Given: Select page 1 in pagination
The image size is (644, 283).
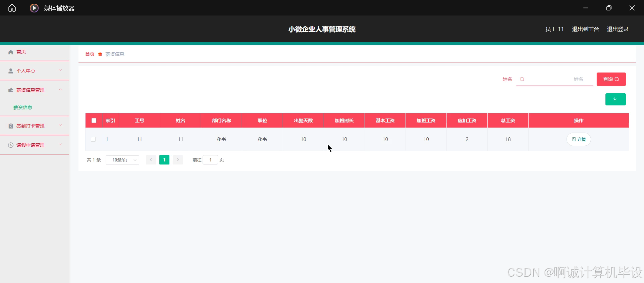Looking at the screenshot, I should pyautogui.click(x=164, y=160).
